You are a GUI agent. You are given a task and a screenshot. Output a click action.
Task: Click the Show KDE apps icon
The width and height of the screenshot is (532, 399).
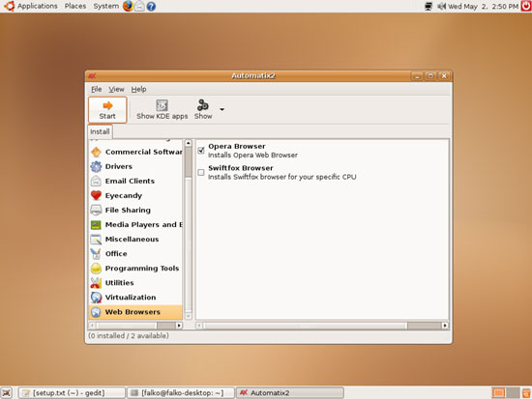[x=162, y=105]
